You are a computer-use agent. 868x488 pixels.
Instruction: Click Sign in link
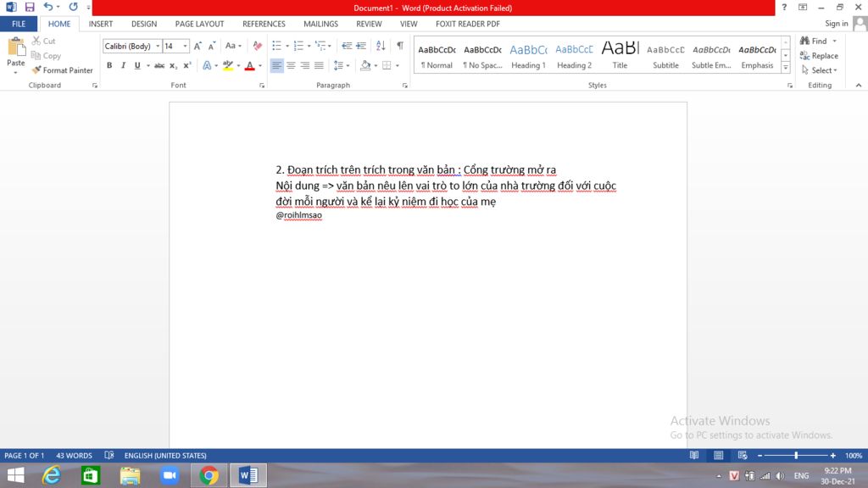pos(836,23)
